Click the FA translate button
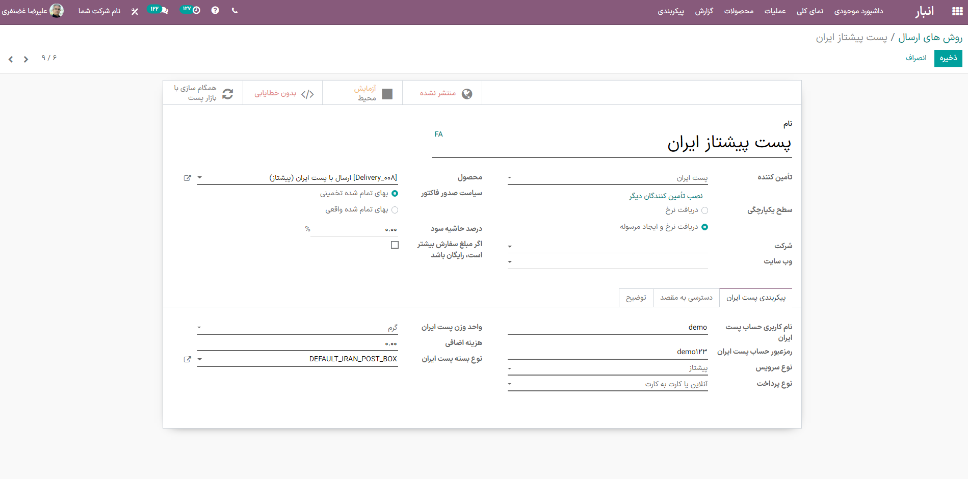968x479 pixels. pyautogui.click(x=438, y=134)
